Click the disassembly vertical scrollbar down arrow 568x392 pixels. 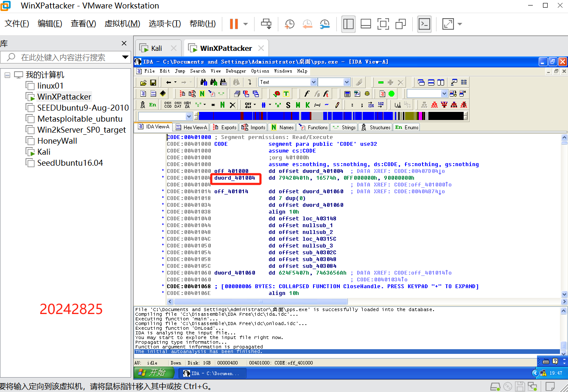point(564,294)
